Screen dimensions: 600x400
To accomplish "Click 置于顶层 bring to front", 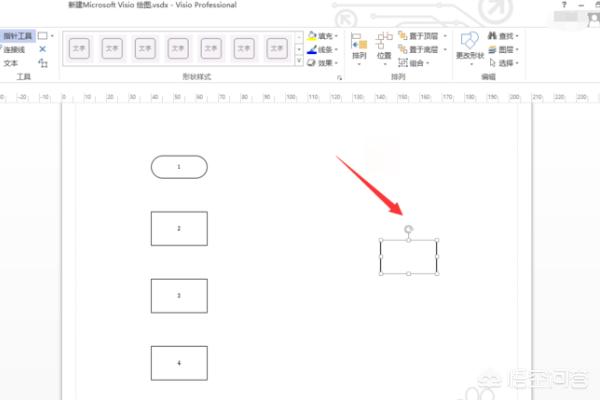I will [418, 36].
